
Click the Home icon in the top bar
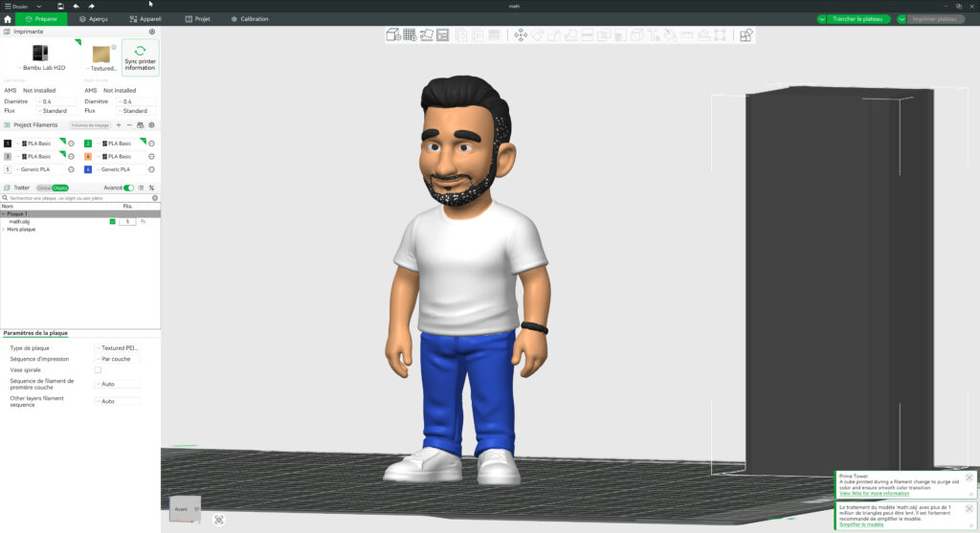pyautogui.click(x=8, y=19)
